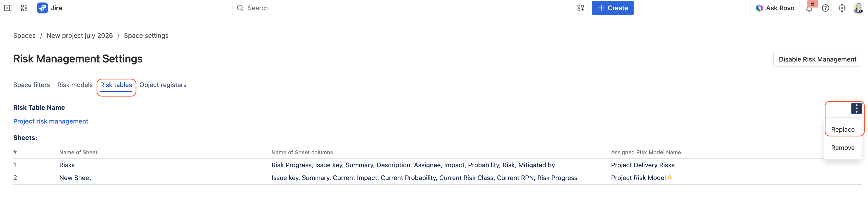Click the warning icon beside Project Risk Model

click(669, 177)
